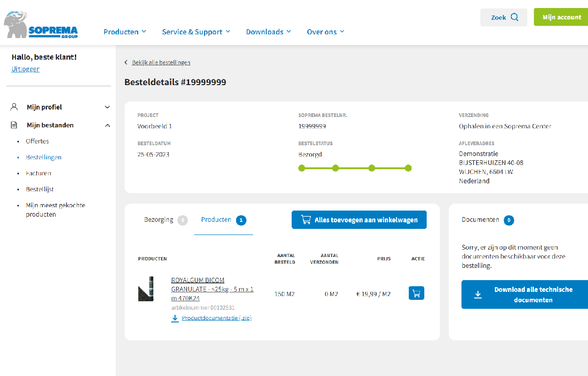Click project name Voorbeeld 1
The height and width of the screenshot is (376, 588).
155,126
